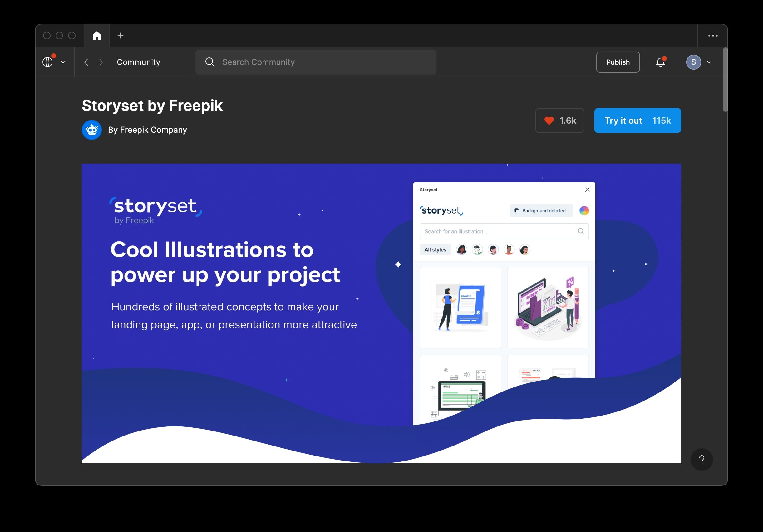Click the Publish button
The height and width of the screenshot is (532, 763).
pos(618,62)
